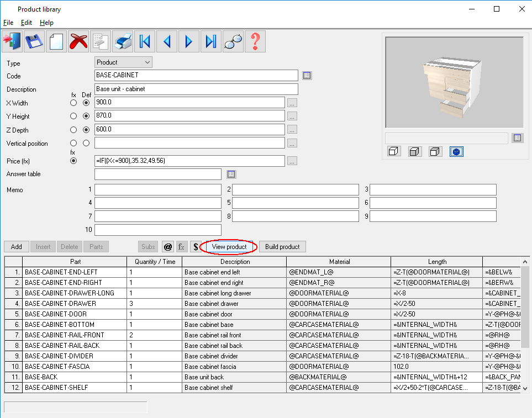Open list icon below the 3D preview
Viewport: 532px width, 418px height.
point(518,138)
